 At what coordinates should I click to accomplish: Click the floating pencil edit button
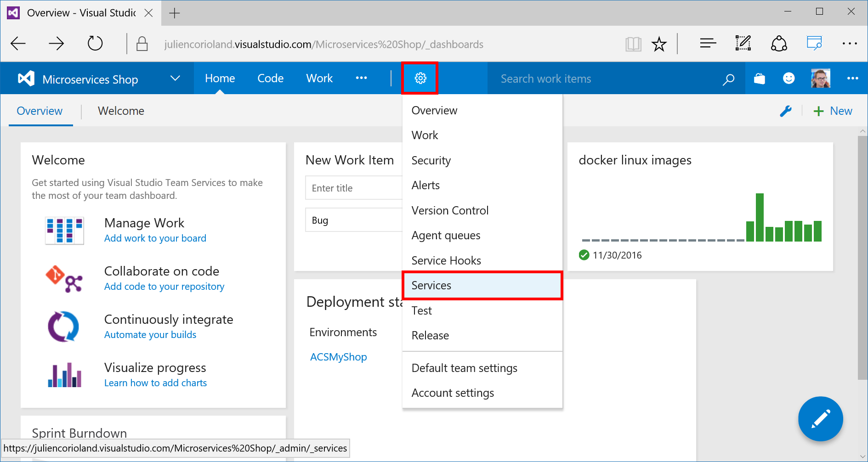(x=820, y=419)
